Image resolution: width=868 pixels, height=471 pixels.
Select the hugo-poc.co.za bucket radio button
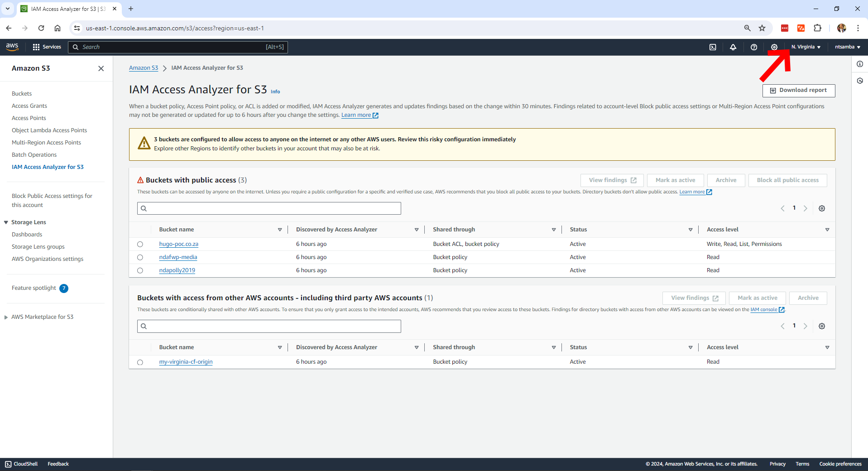click(x=140, y=244)
